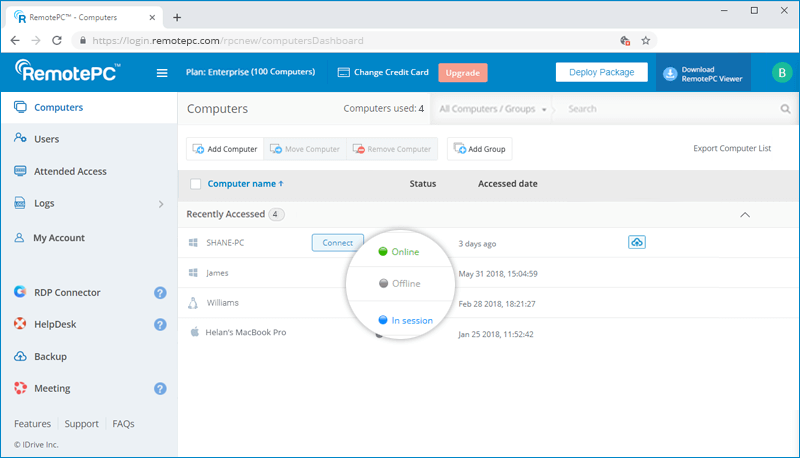Click SHANE-PC cloud backup icon
This screenshot has height=458, width=800.
point(637,242)
